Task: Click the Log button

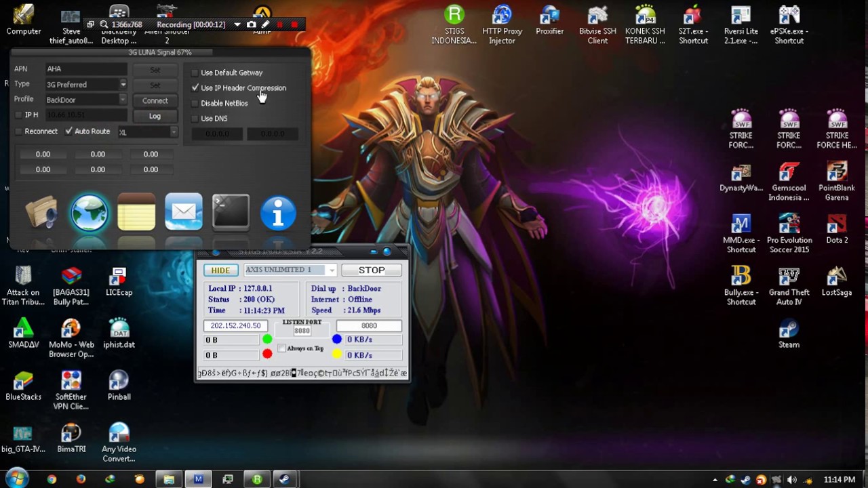Action: pyautogui.click(x=155, y=116)
